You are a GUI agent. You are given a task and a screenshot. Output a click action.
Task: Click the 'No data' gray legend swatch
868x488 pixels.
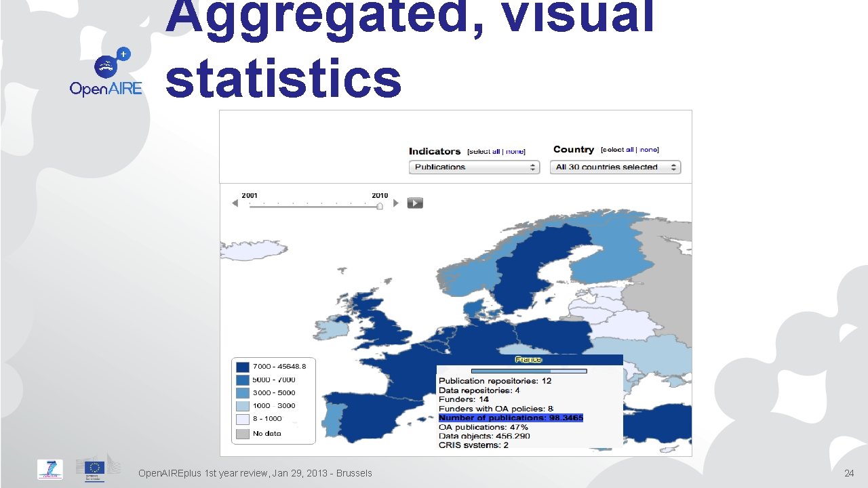point(242,434)
